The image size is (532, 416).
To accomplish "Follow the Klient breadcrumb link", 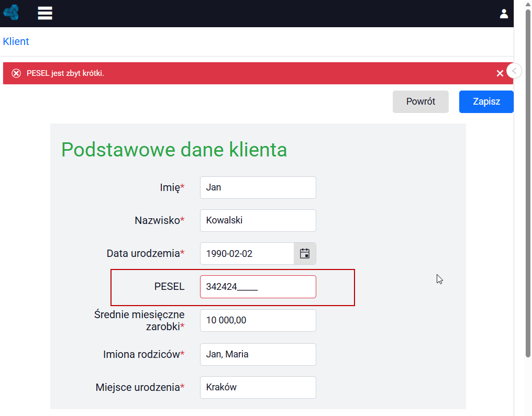I will pyautogui.click(x=16, y=41).
